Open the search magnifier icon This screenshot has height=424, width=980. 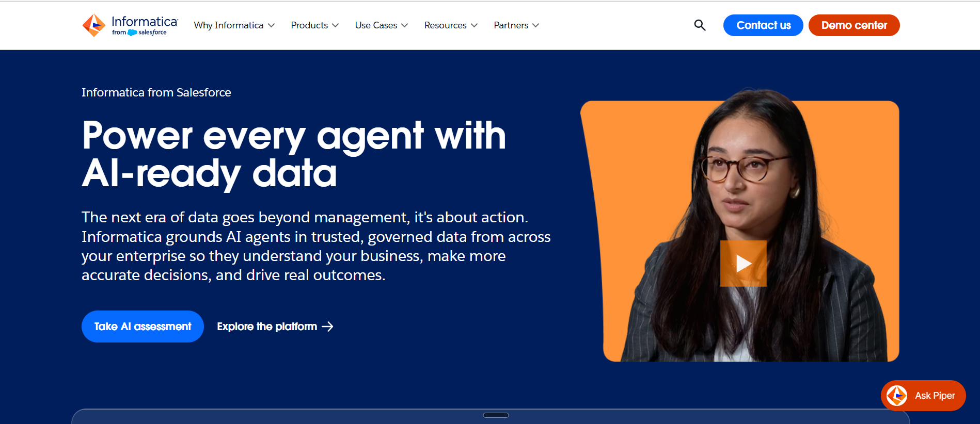point(700,25)
